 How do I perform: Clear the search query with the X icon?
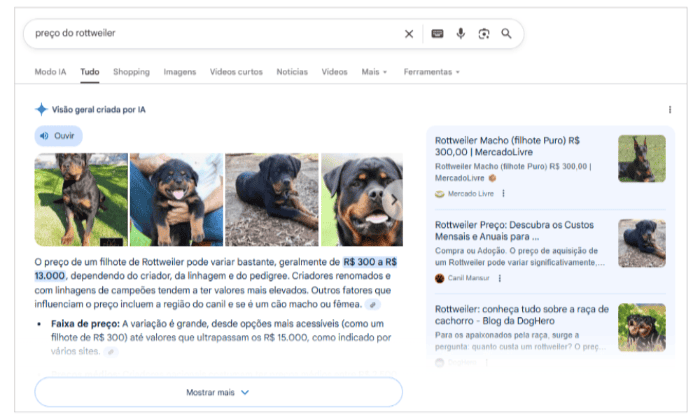[408, 34]
